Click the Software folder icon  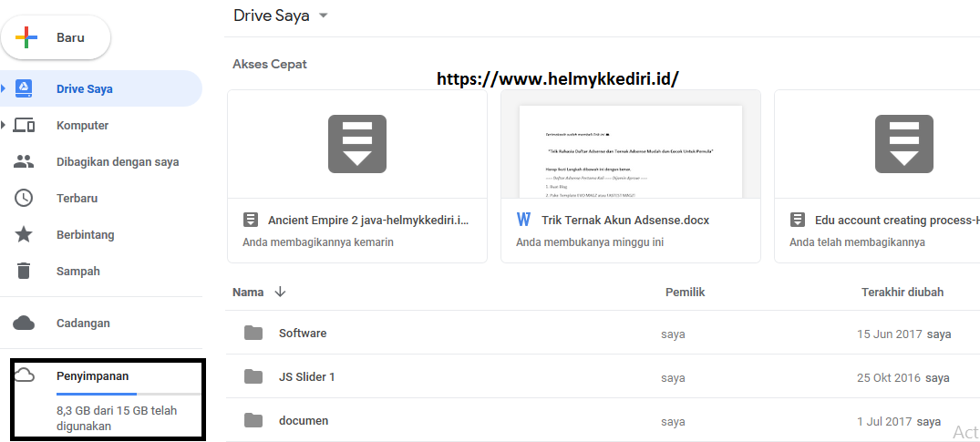(x=253, y=334)
